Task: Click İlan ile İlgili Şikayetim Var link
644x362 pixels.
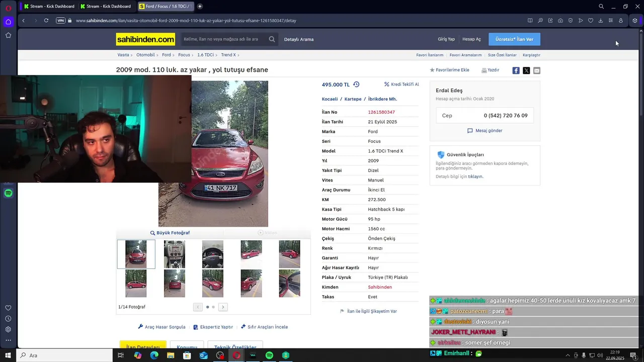Action: click(x=369, y=311)
